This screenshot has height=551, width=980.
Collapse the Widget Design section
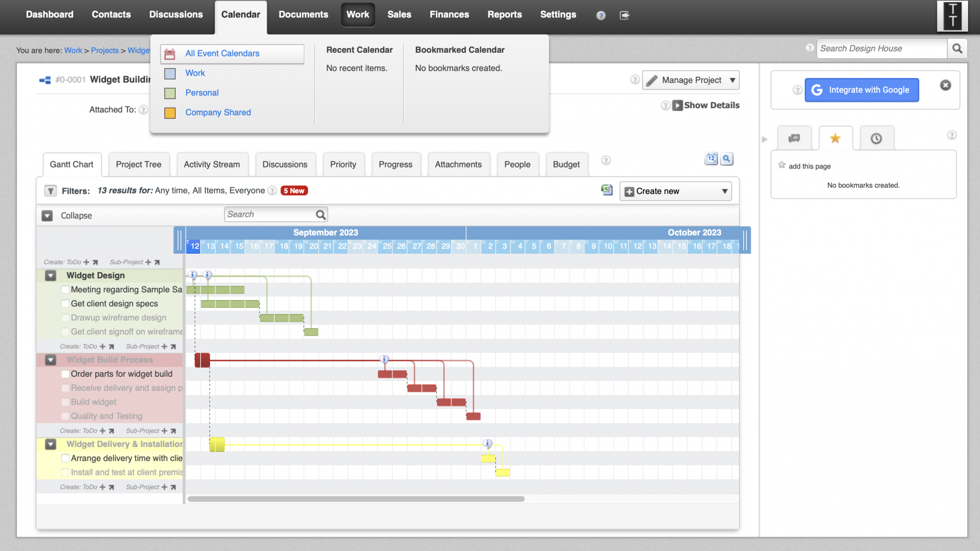(x=50, y=275)
